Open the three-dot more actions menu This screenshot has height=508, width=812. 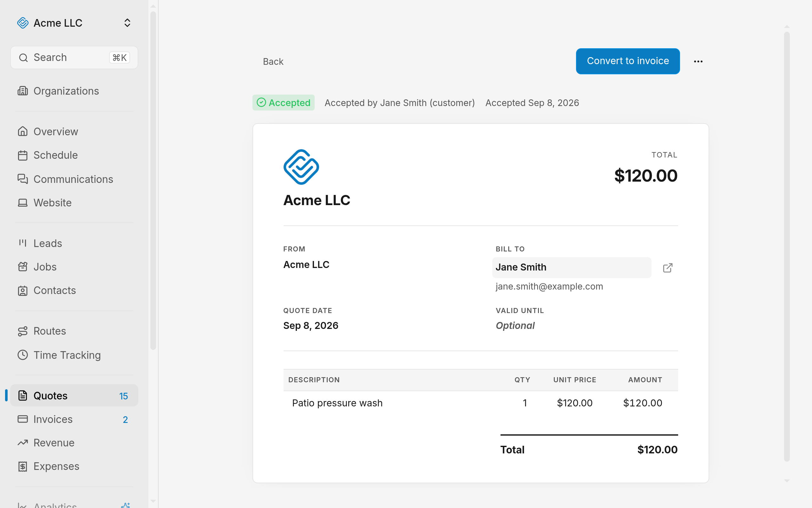(x=698, y=61)
